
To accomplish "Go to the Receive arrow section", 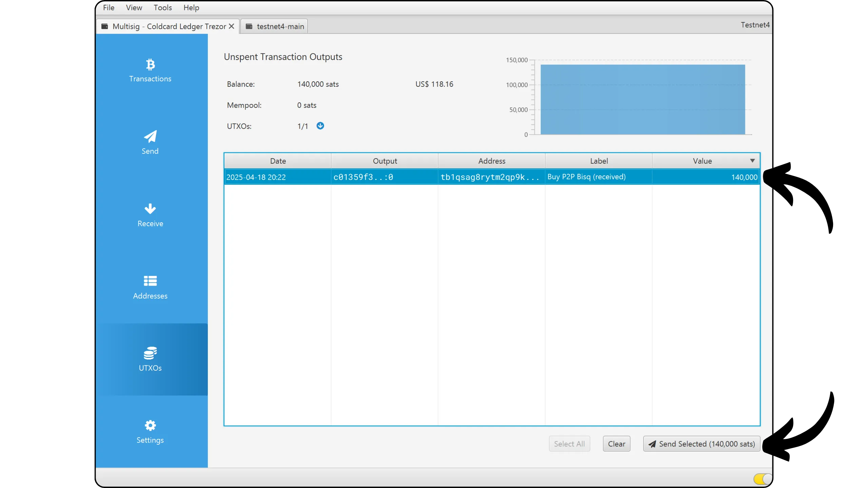I will (150, 209).
